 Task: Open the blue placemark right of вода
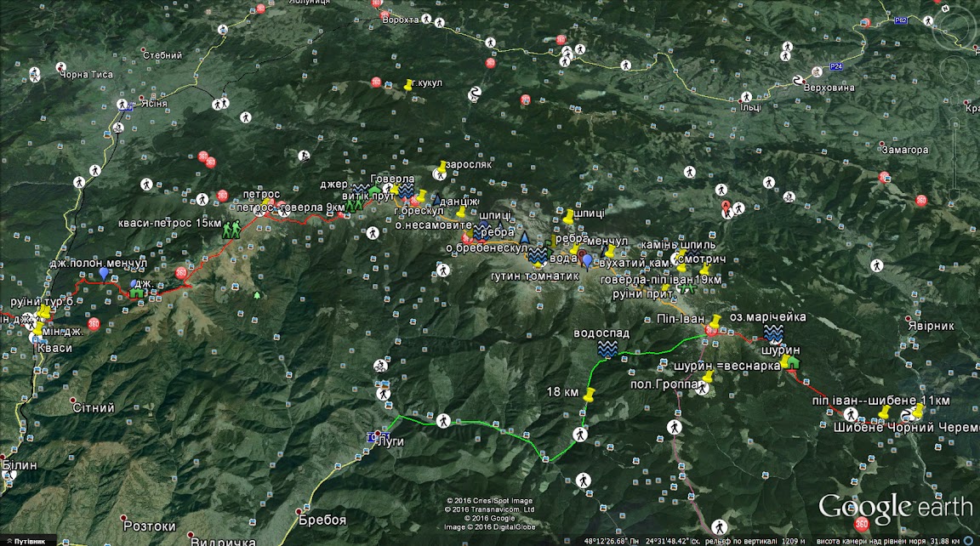587,260
